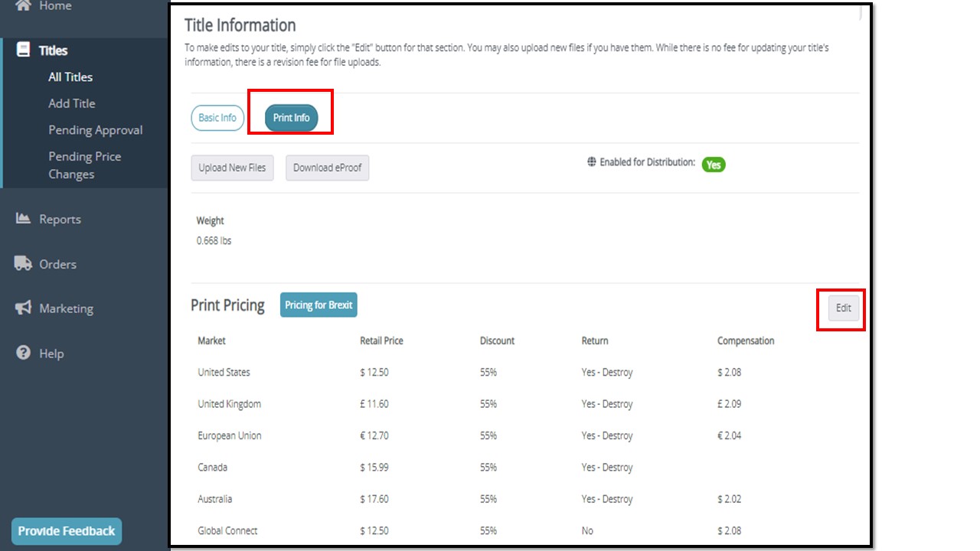
Task: Toggle the green Yes distribution badge
Action: (714, 165)
